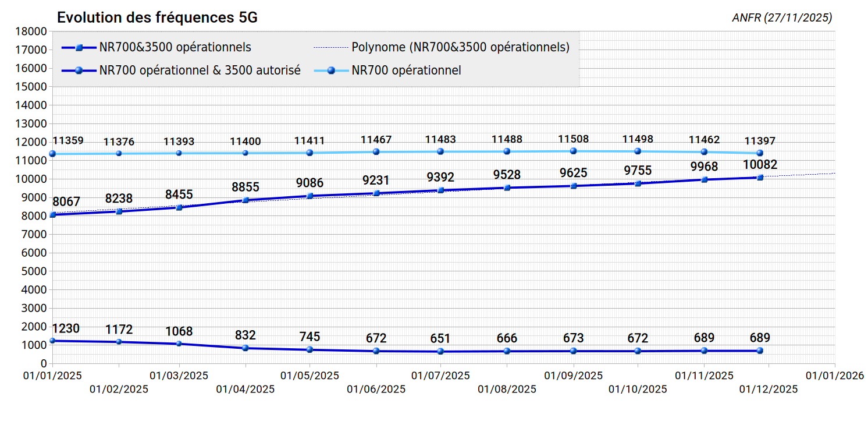Select the data point marker below label 10082
Viewport: 868px width, 428px height.
(x=760, y=177)
